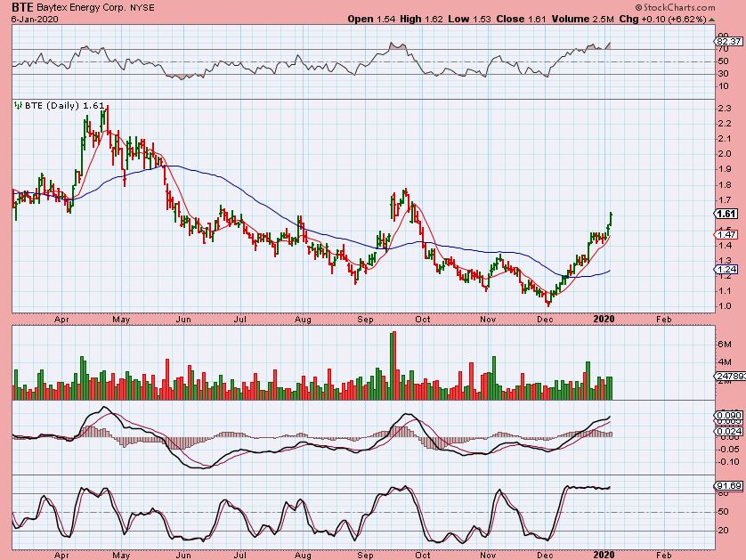The image size is (746, 560).
Task: Click the Close 1.61 value in the header
Action: (x=521, y=19)
